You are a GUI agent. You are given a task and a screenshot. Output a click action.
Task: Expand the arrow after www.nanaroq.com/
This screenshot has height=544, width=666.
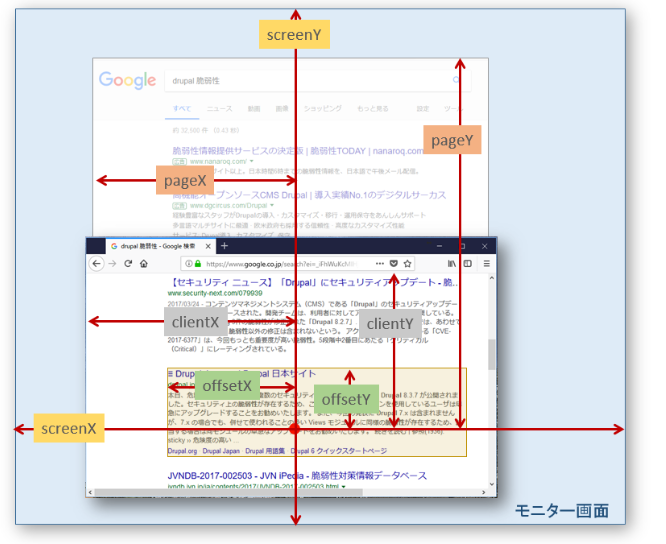251,161
